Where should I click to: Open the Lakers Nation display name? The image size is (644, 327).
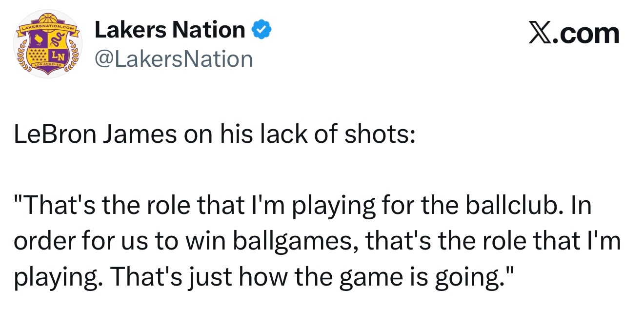click(x=169, y=30)
